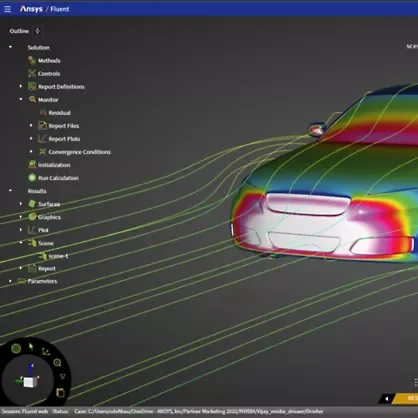Viewport: 418px width, 418px height.
Task: Click the Run Calculation green icon
Action: [x=32, y=178]
